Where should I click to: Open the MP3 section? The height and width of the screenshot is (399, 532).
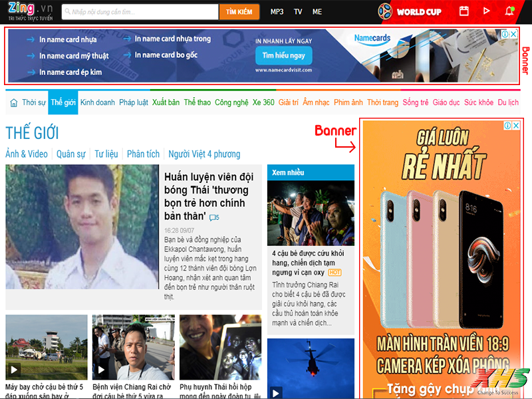tap(277, 12)
